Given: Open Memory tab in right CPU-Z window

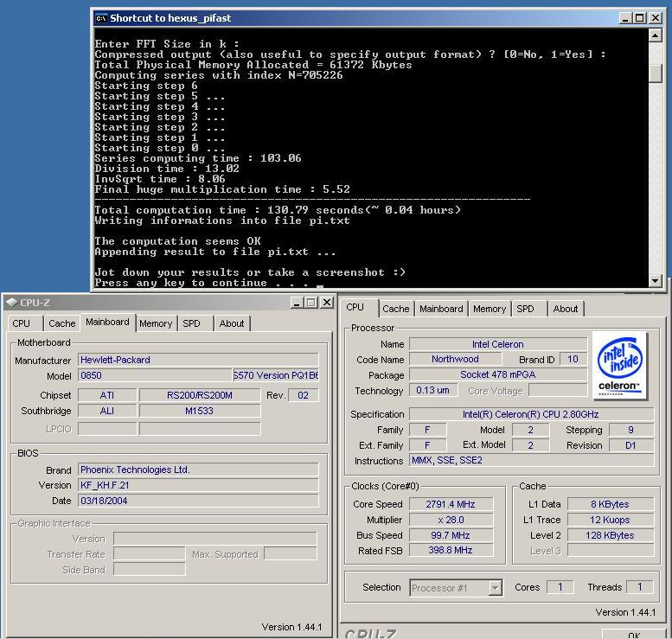Looking at the screenshot, I should (490, 309).
